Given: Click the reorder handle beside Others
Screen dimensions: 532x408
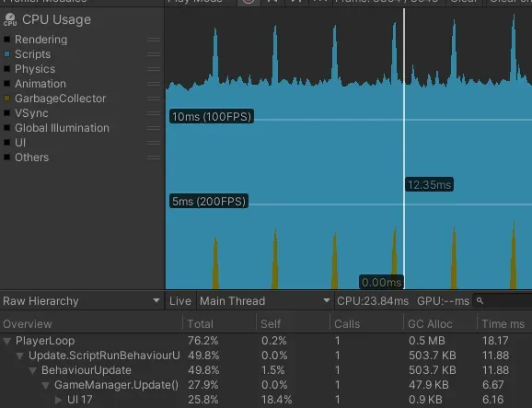Looking at the screenshot, I should [154, 157].
